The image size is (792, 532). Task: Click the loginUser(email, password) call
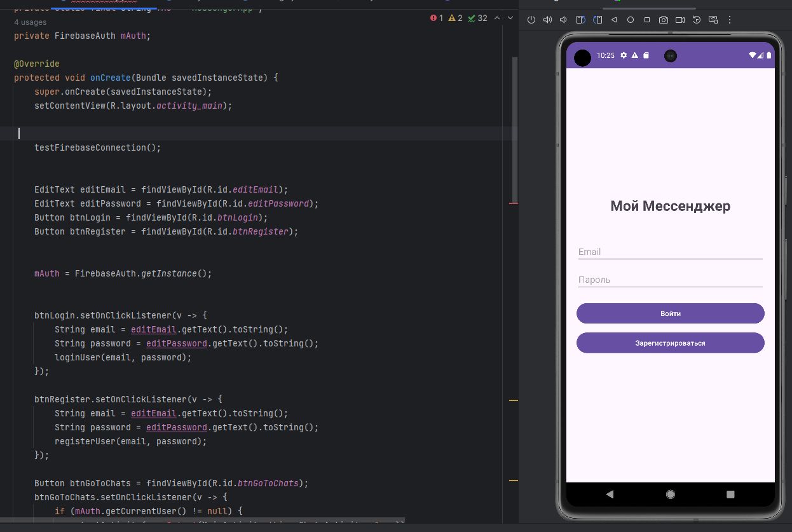[x=123, y=357]
